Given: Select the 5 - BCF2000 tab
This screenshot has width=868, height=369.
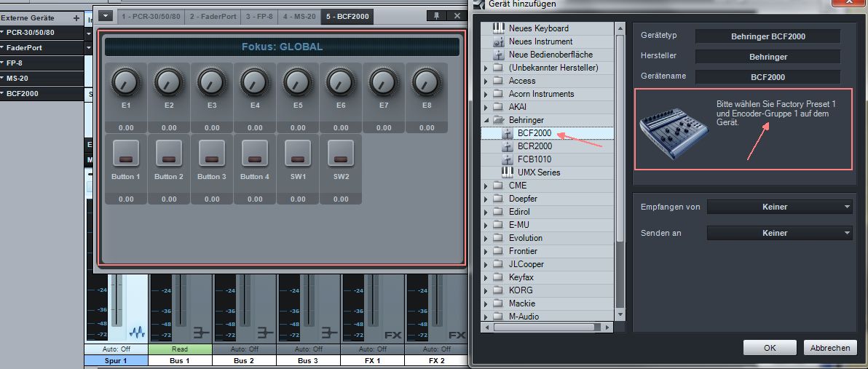Looking at the screenshot, I should coord(347,17).
